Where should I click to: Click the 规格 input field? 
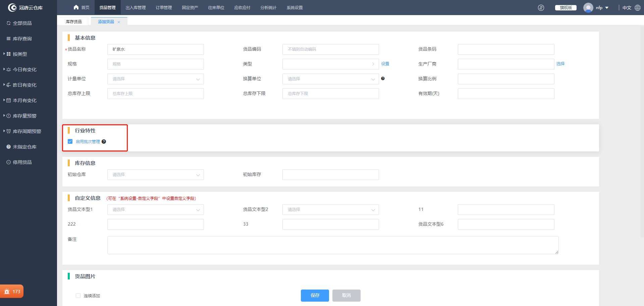(x=156, y=64)
